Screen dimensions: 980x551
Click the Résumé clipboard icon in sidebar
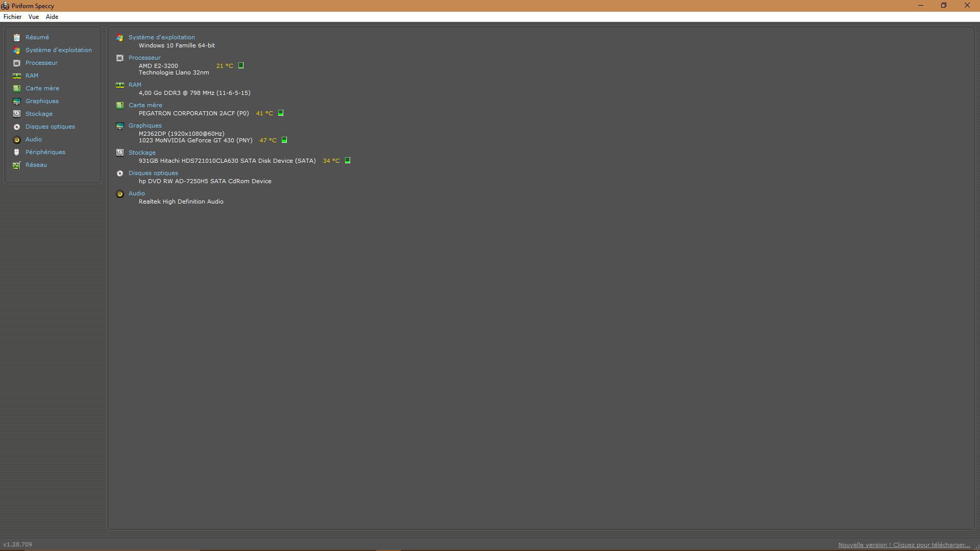[17, 37]
